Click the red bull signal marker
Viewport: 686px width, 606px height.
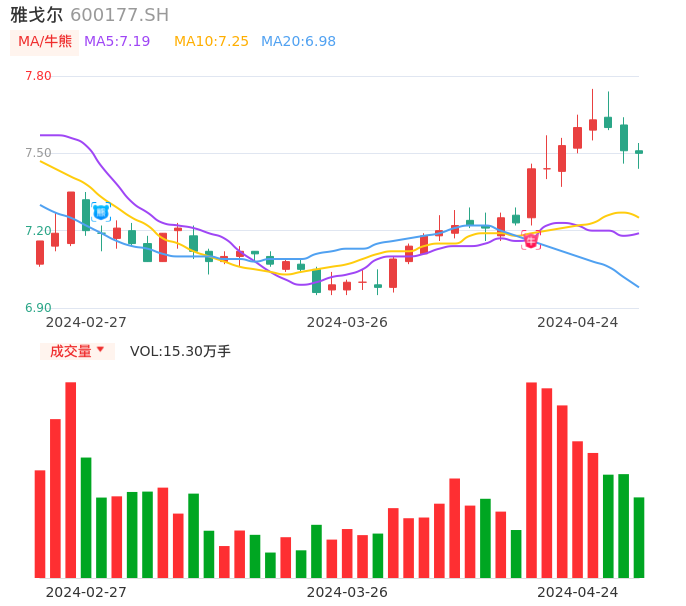coord(531,241)
